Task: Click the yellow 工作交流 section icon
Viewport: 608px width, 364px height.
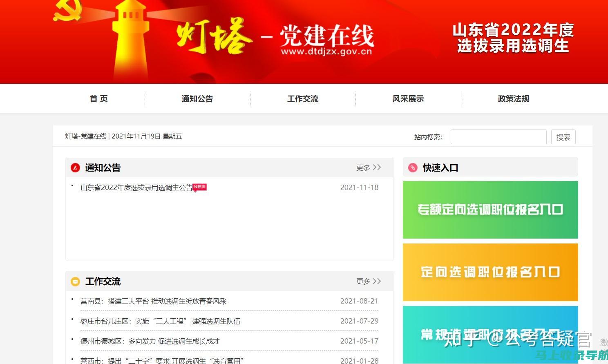Action: pos(75,281)
